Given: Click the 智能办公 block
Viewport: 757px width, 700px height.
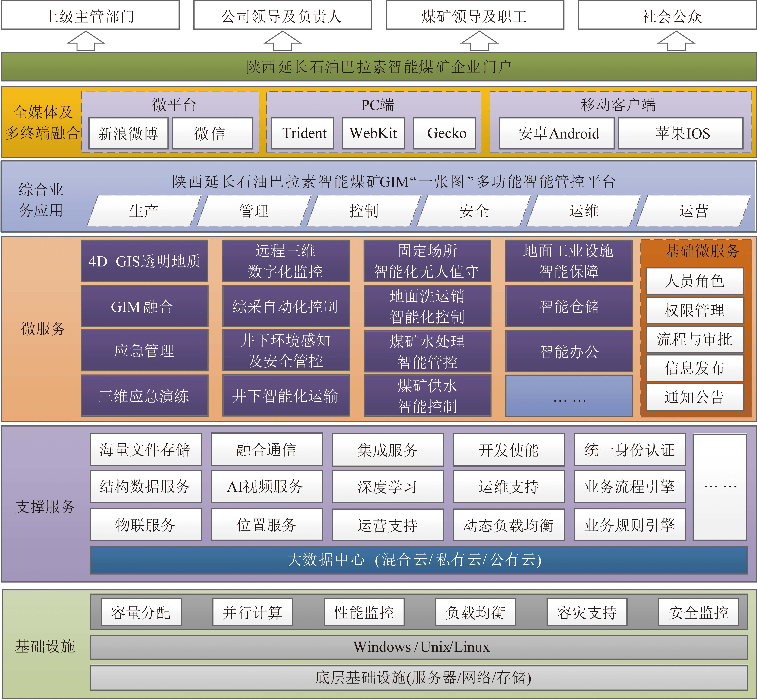Looking at the screenshot, I should click(569, 351).
